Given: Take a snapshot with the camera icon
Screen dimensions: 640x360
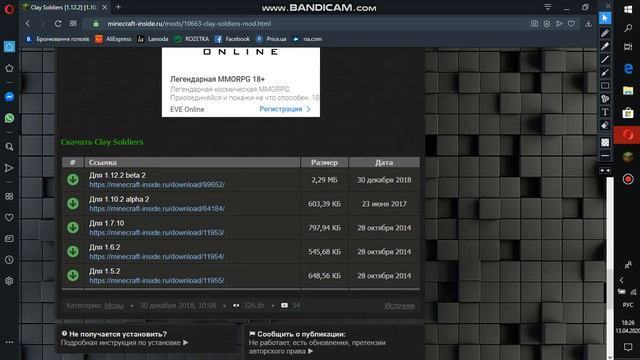Looking at the screenshot, I should coord(534,24).
